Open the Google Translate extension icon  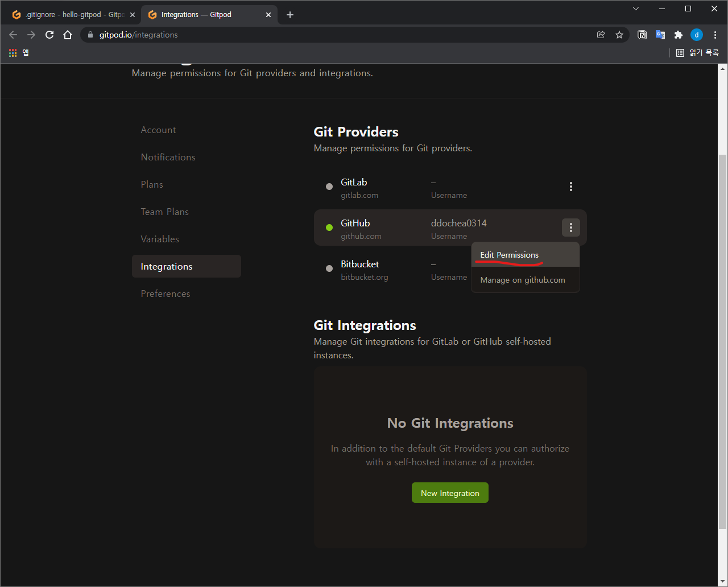point(660,35)
